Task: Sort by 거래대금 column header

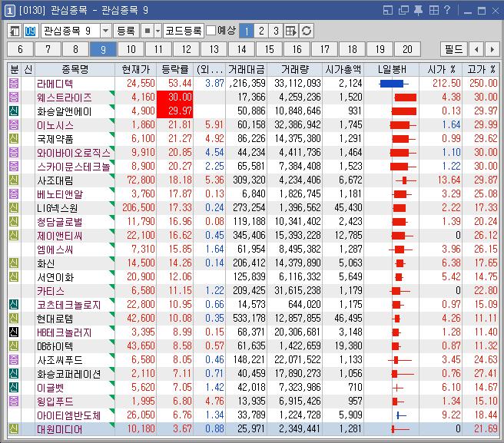Action: pos(246,69)
